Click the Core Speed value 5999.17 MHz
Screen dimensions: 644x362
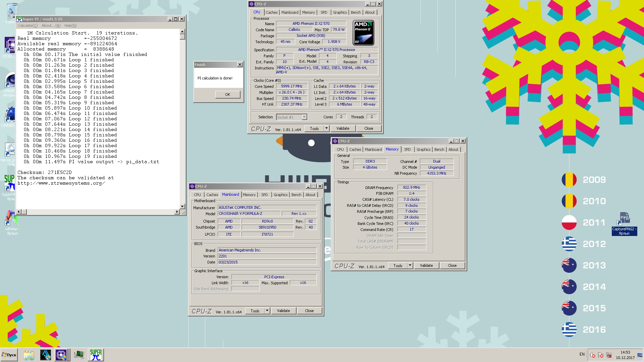292,86
